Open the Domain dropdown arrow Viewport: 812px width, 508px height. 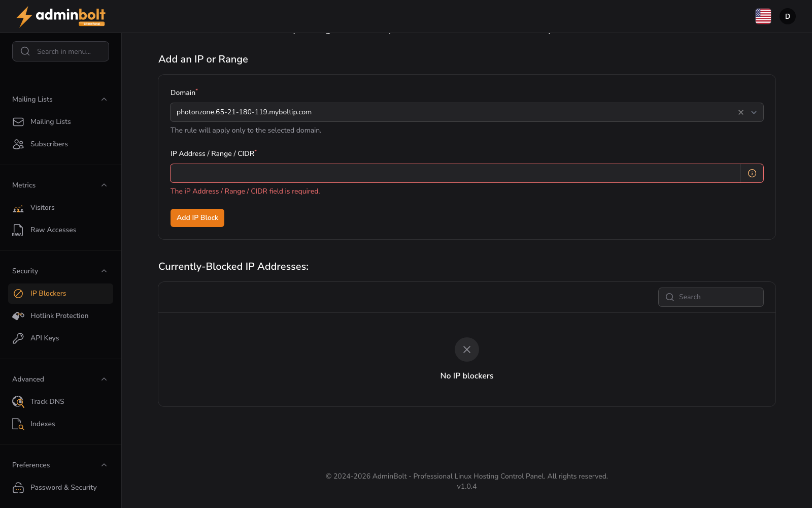click(x=754, y=112)
